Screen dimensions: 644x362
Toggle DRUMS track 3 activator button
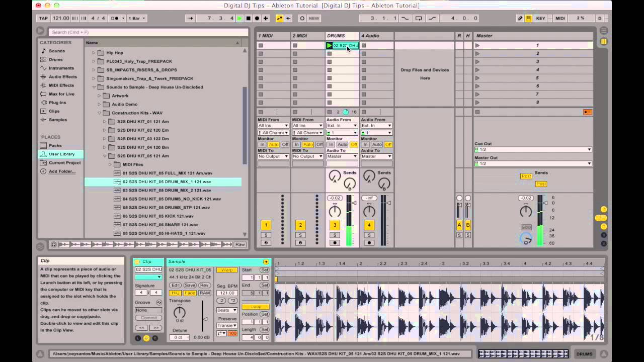point(335,225)
